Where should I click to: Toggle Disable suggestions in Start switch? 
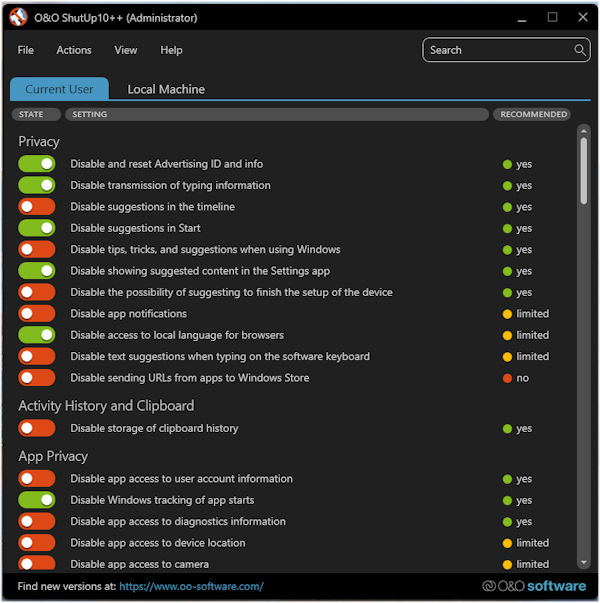point(37,228)
